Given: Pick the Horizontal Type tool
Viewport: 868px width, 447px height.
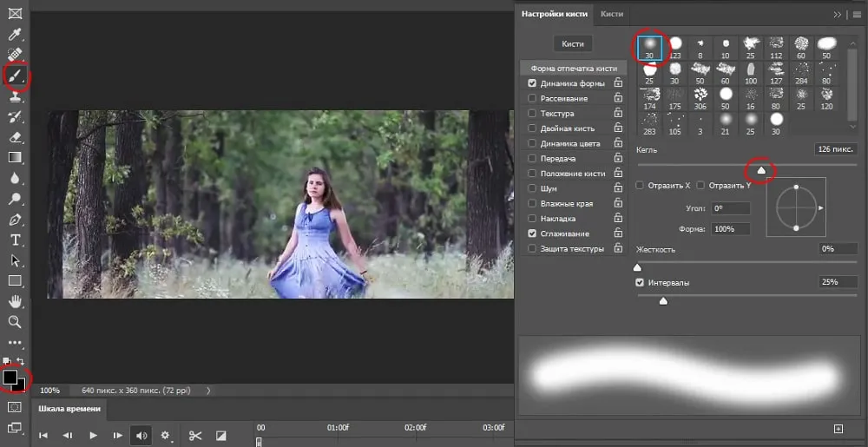Looking at the screenshot, I should (x=15, y=240).
